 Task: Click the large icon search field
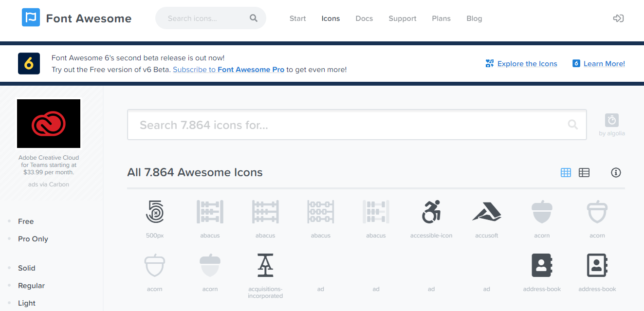pyautogui.click(x=357, y=125)
